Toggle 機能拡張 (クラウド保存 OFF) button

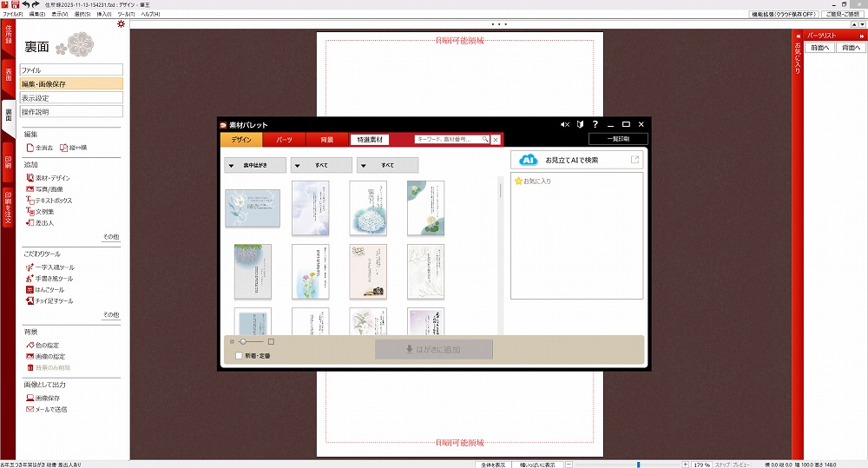[x=784, y=15]
